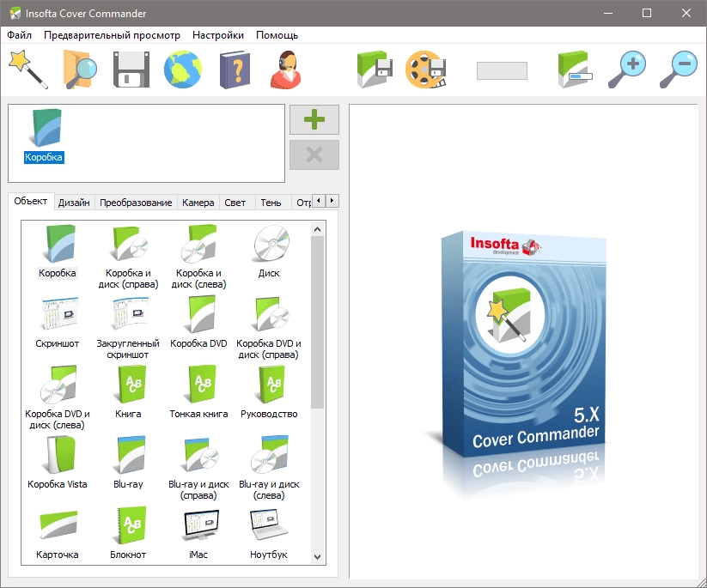Open the Помощь menu
707x588 pixels.
pyautogui.click(x=277, y=35)
